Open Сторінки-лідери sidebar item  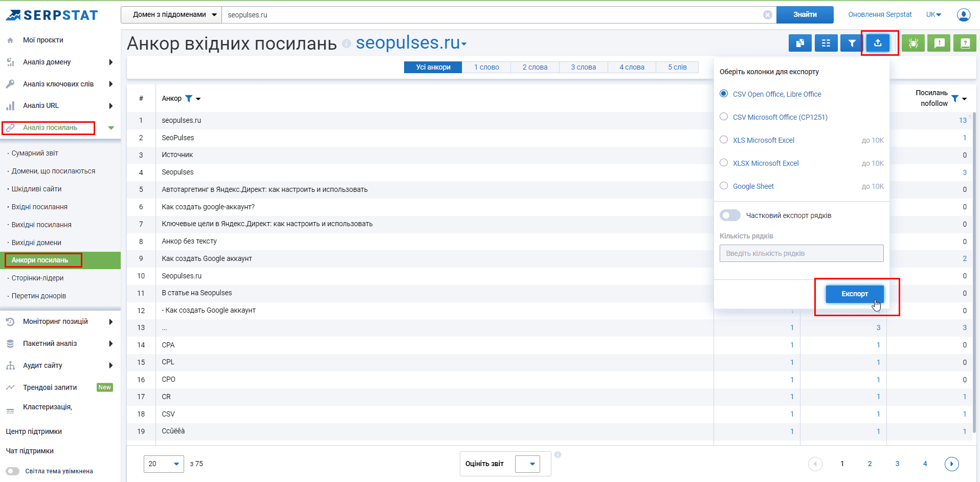[x=37, y=278]
